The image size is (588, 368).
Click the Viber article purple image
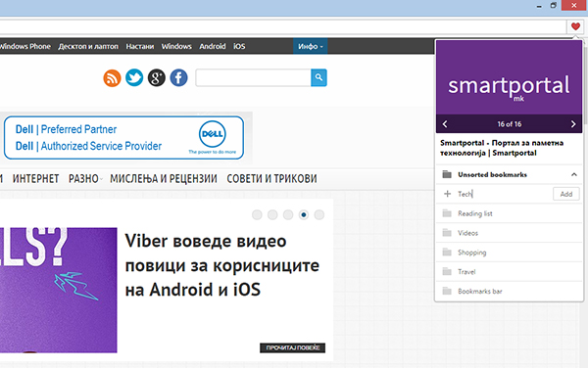(59, 290)
